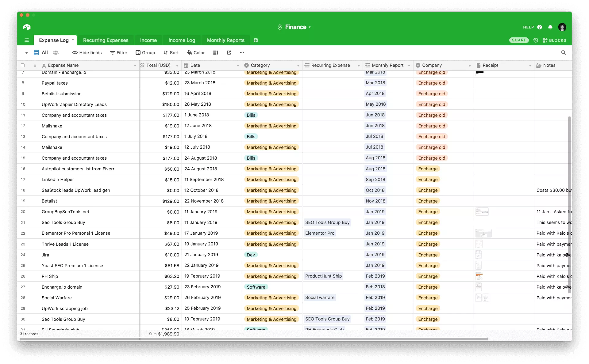The width and height of the screenshot is (589, 364).
Task: Expand the Total (USD) column menu arrow
Action: (177, 66)
